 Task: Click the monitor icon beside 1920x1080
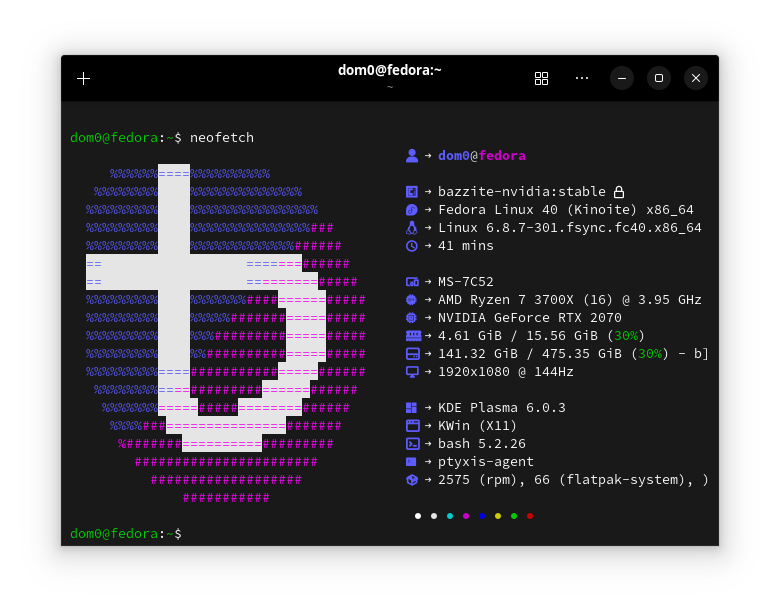click(412, 372)
